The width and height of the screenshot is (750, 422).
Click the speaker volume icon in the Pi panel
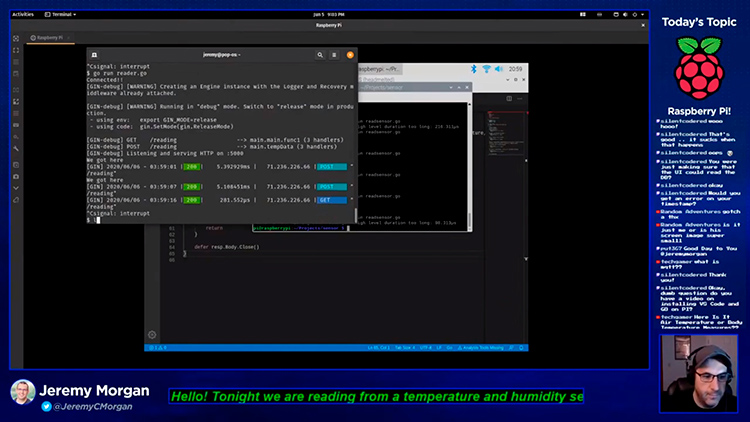[499, 69]
